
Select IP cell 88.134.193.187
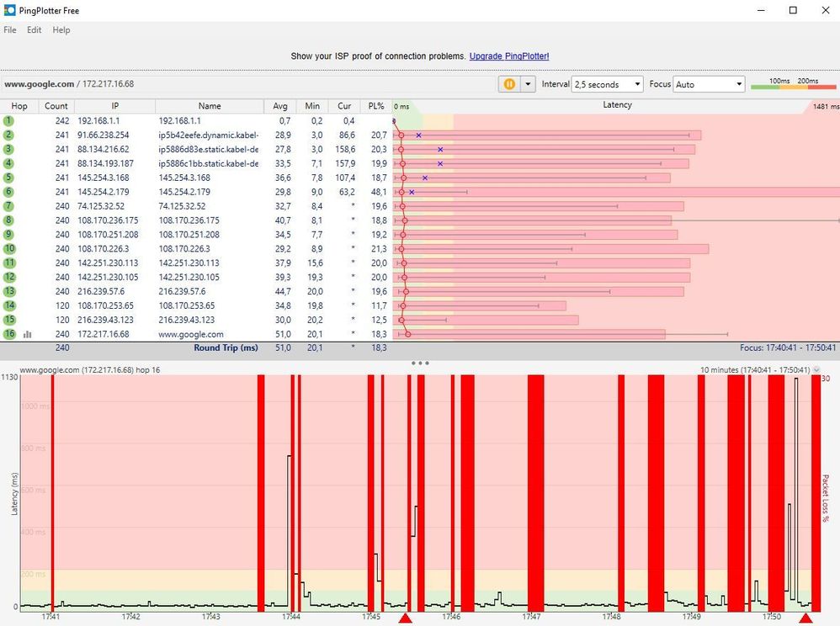105,163
